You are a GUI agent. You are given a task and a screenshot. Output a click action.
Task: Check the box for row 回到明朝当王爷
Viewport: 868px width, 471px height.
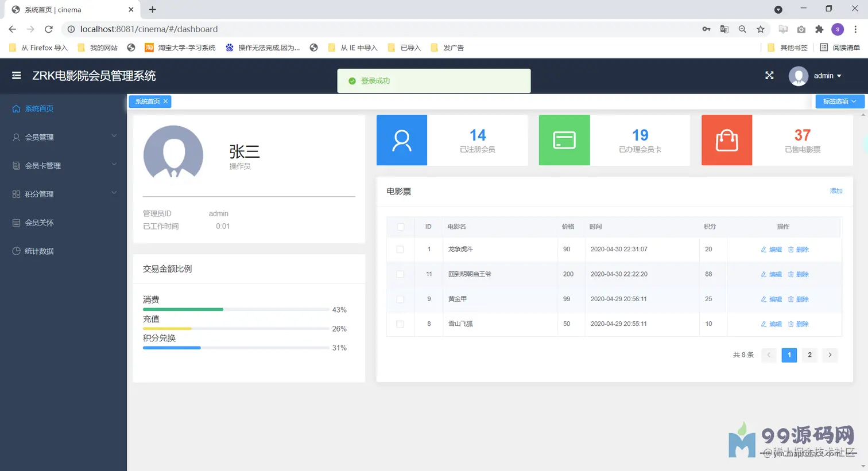pyautogui.click(x=400, y=274)
